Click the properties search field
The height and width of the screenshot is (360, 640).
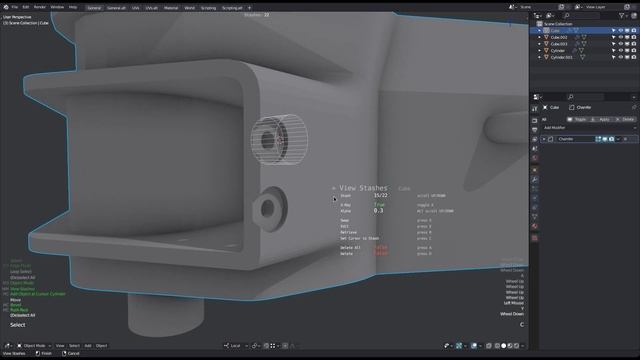click(x=585, y=97)
